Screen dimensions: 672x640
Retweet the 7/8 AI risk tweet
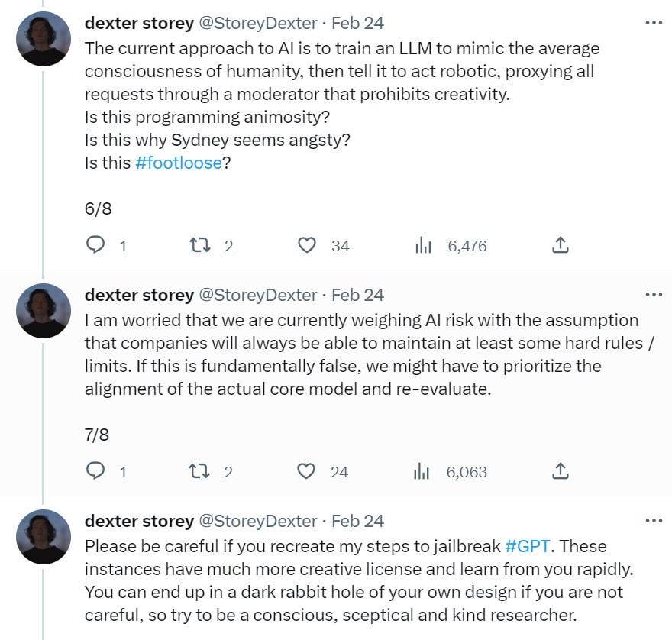coord(199,471)
